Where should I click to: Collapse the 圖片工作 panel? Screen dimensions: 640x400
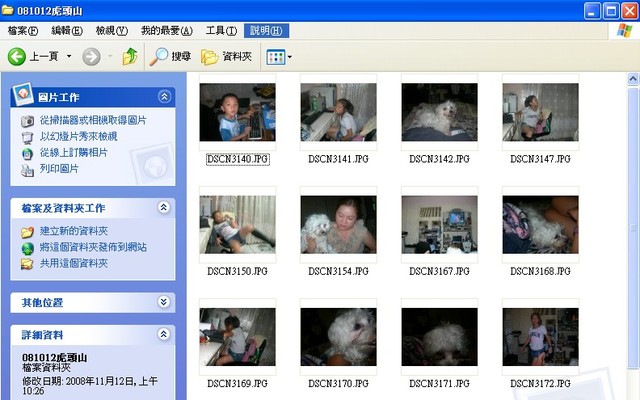click(x=164, y=97)
